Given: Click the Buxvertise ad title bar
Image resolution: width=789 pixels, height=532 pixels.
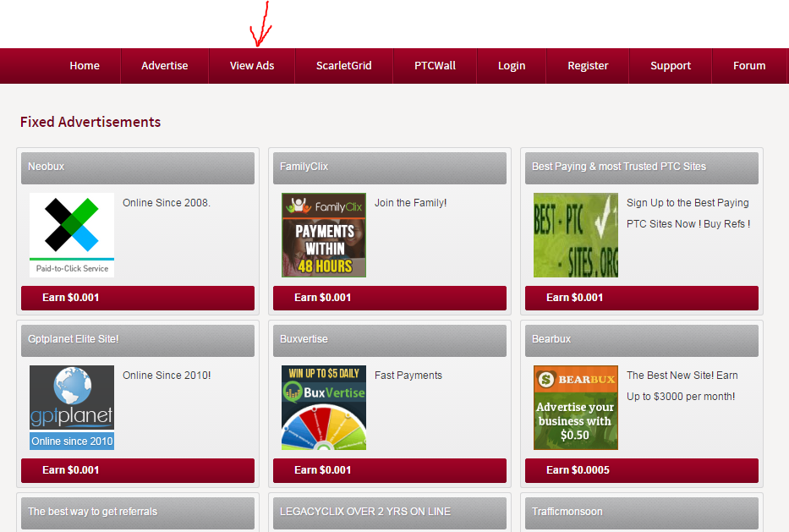Looking at the screenshot, I should [x=389, y=339].
